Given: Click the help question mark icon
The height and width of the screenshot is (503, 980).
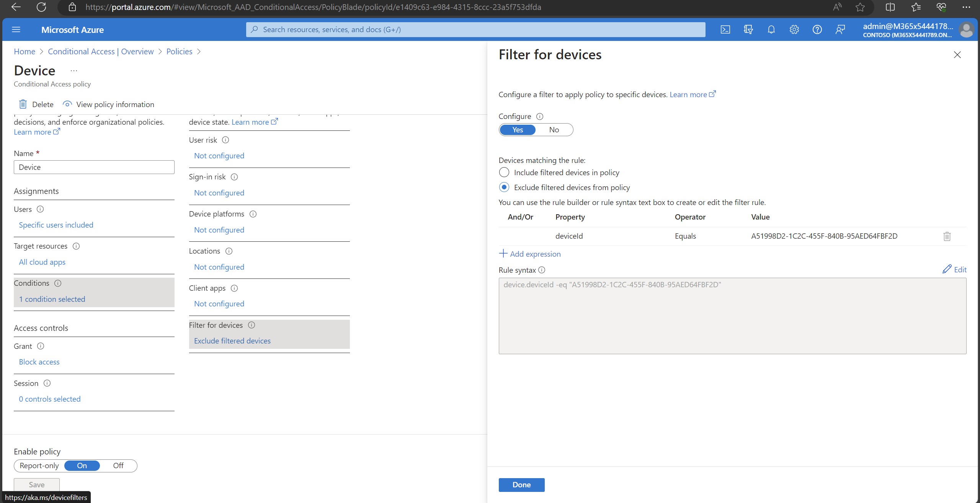Looking at the screenshot, I should tap(817, 29).
